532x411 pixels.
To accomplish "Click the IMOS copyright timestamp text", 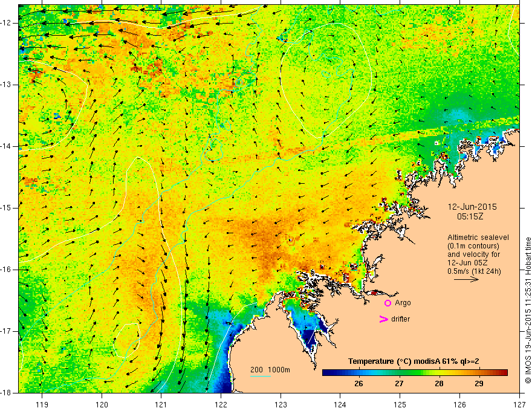I will pos(528,311).
